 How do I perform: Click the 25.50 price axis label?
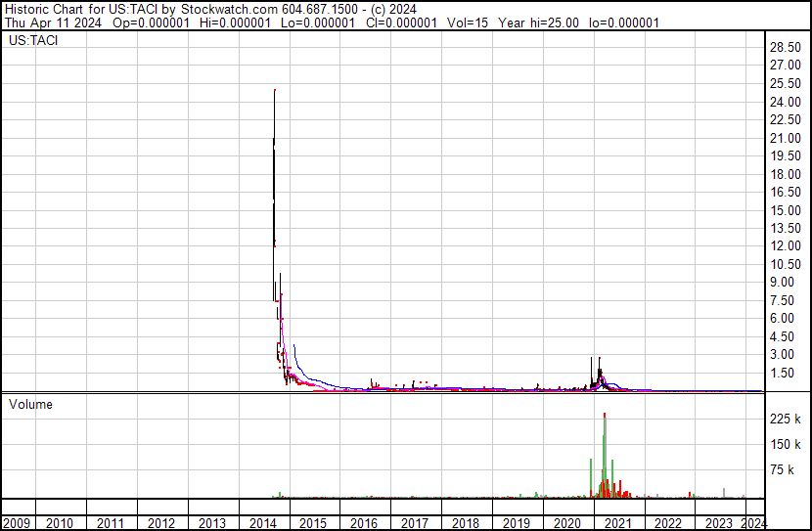(x=786, y=84)
